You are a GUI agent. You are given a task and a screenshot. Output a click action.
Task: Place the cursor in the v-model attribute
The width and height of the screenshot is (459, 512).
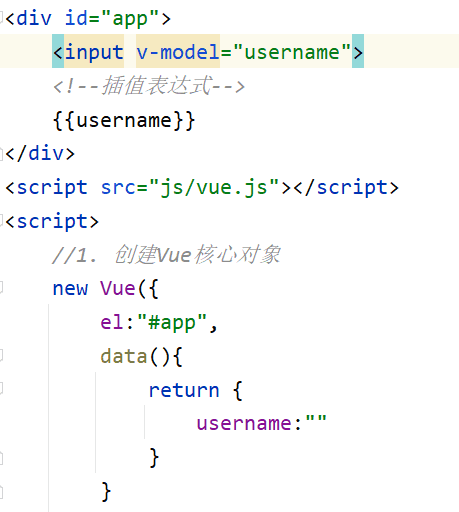[x=178, y=51]
